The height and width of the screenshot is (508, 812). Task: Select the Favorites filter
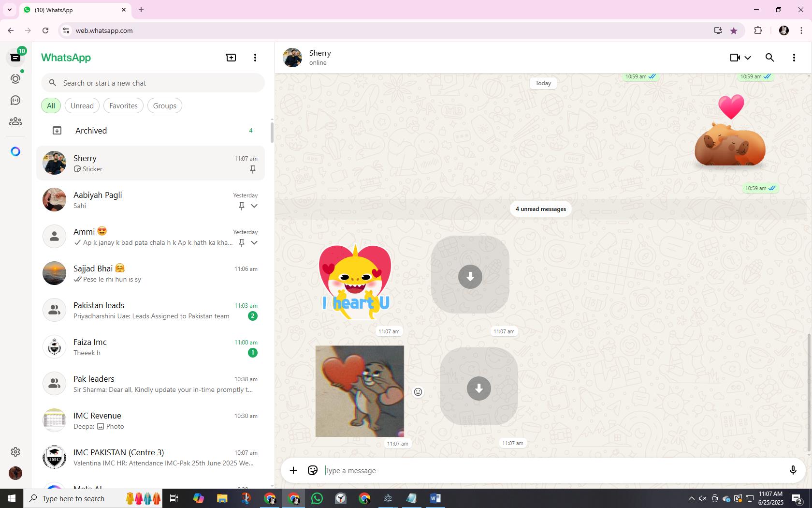[123, 106]
